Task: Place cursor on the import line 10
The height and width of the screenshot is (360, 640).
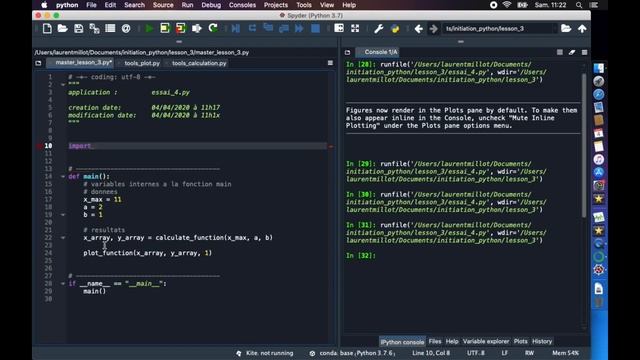Action: pos(198,146)
